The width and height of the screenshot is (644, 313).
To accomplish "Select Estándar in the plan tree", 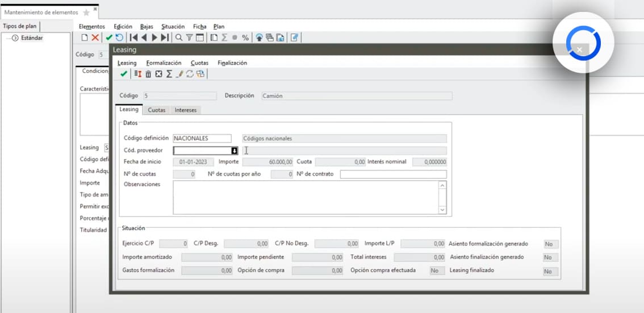I will click(32, 38).
